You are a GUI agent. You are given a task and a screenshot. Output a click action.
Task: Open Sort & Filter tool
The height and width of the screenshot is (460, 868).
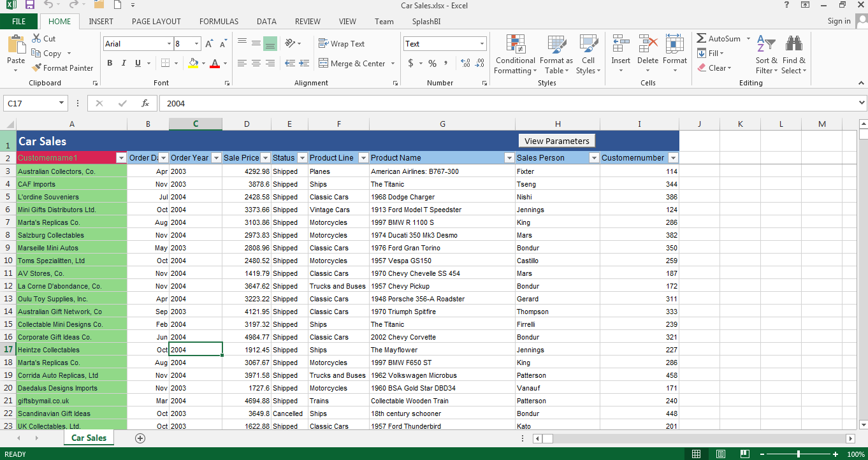[766, 54]
